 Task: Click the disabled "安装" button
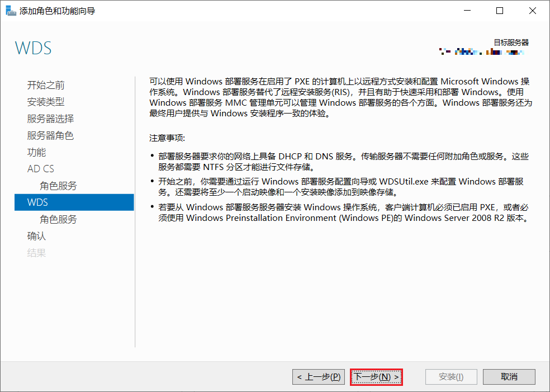pyautogui.click(x=451, y=376)
